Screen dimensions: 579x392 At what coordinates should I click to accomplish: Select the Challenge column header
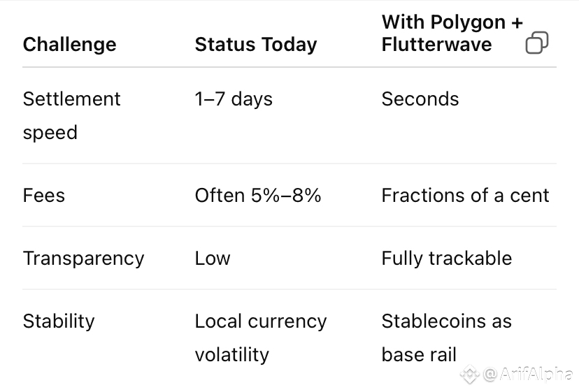pos(69,44)
